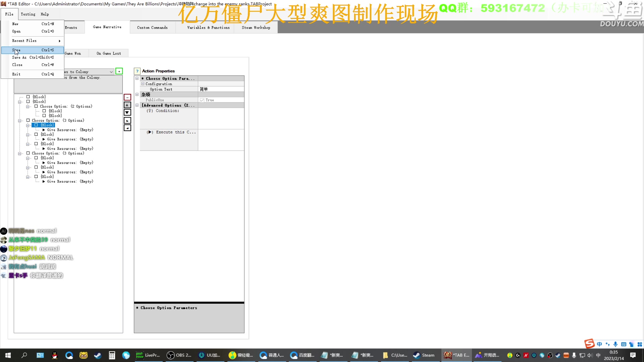Uncheck the second {Block} checkbox in the tree

coord(29,102)
